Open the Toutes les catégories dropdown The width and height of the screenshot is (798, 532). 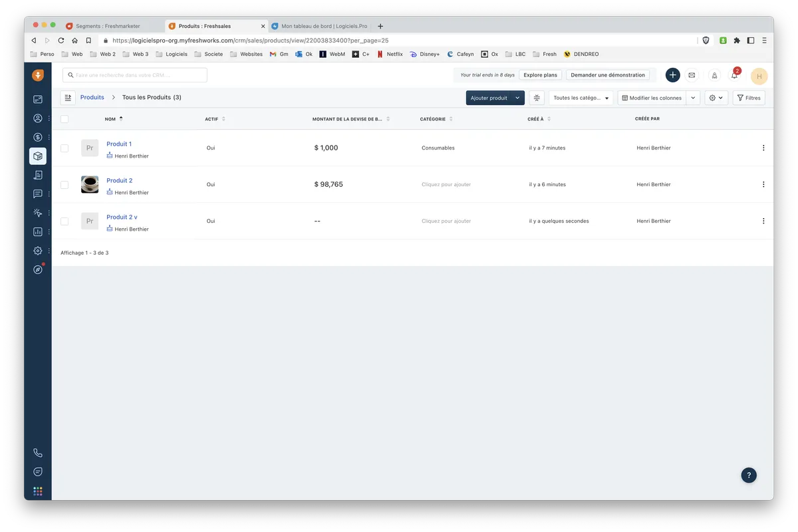pyautogui.click(x=581, y=98)
